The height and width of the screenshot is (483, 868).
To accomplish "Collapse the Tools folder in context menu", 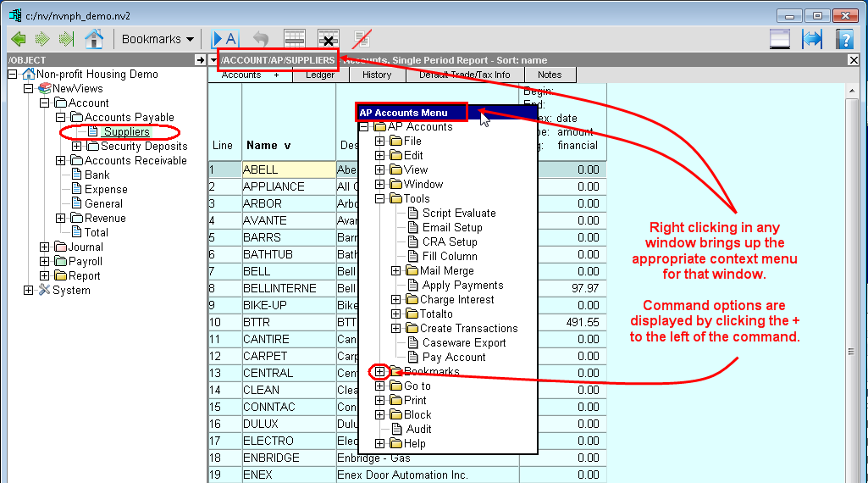I will [380, 199].
